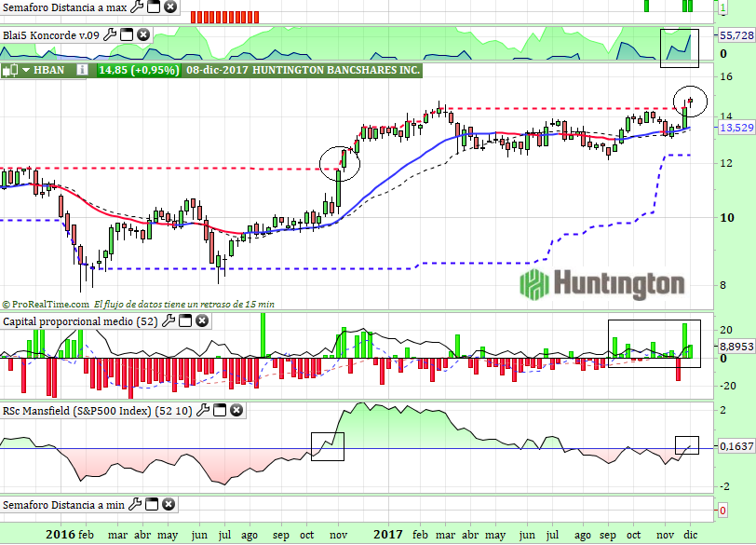Image resolution: width=756 pixels, height=545 pixels.
Task: Click the Semaforo Distancia a min label
Action: tap(63, 505)
